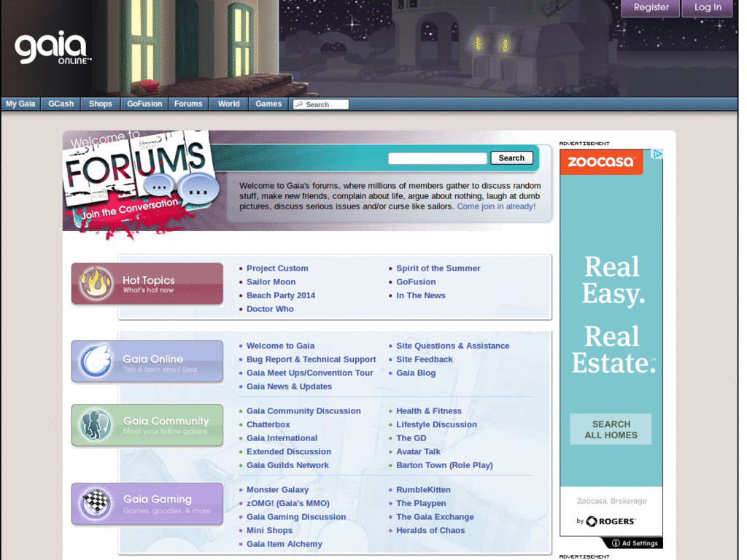Image resolution: width=747 pixels, height=560 pixels.
Task: Open Barton Town (Role Play)
Action: [444, 465]
